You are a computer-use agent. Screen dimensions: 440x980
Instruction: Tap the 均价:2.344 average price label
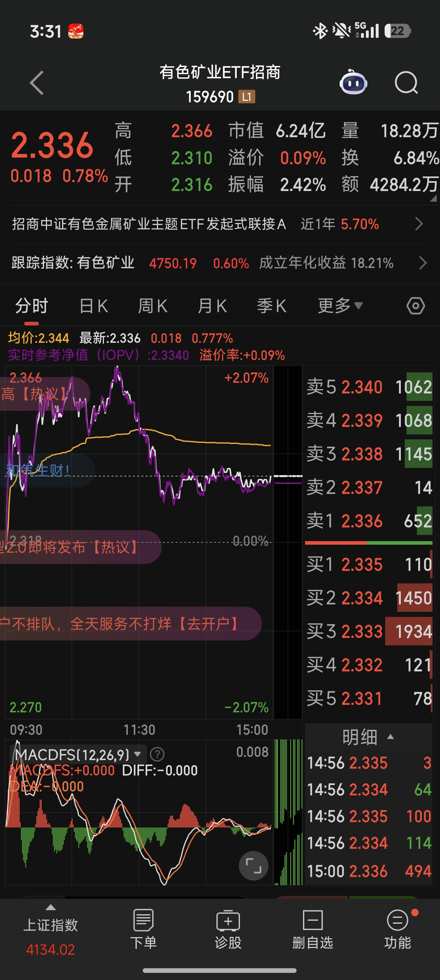(39, 338)
